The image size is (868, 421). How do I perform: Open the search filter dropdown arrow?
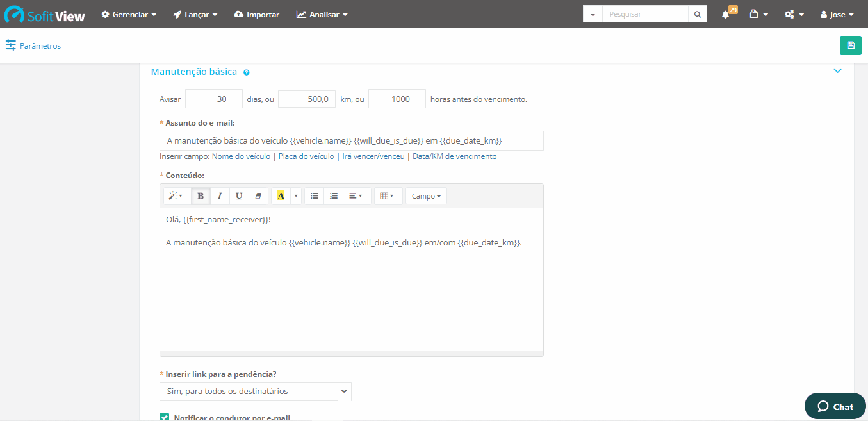pyautogui.click(x=593, y=14)
